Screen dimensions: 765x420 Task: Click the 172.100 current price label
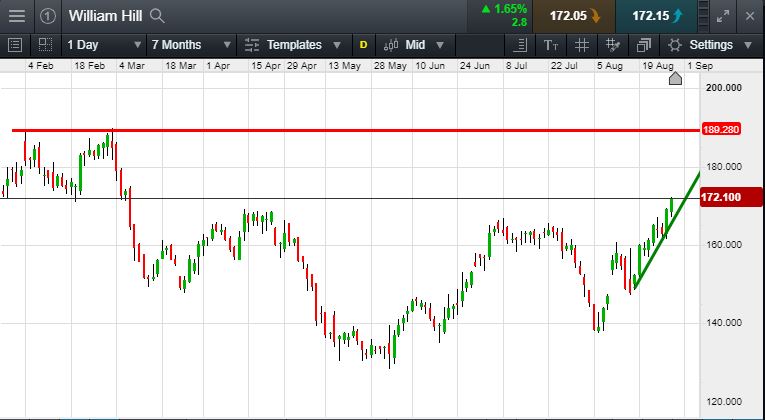click(x=731, y=197)
